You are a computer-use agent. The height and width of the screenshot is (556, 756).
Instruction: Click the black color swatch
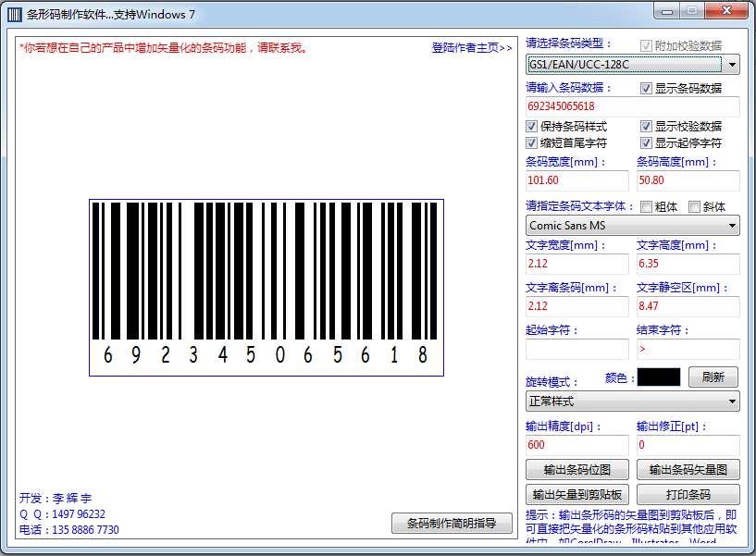(x=658, y=377)
